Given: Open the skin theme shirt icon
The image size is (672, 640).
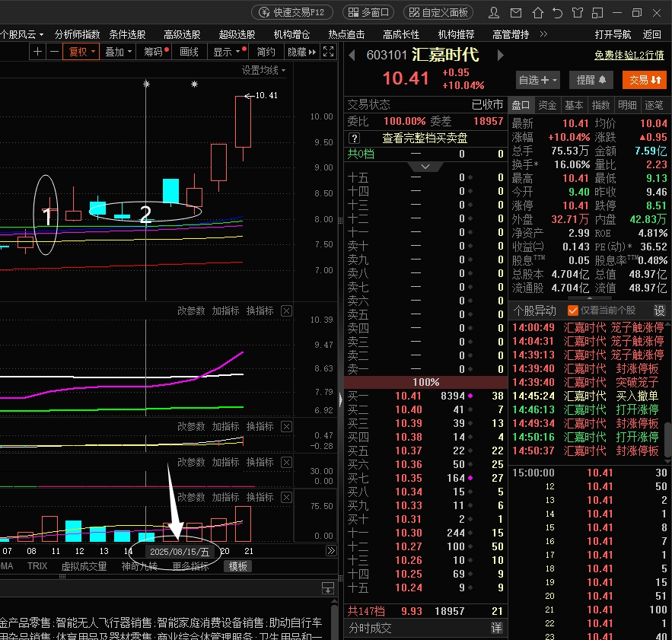Looking at the screenshot, I should (578, 12).
